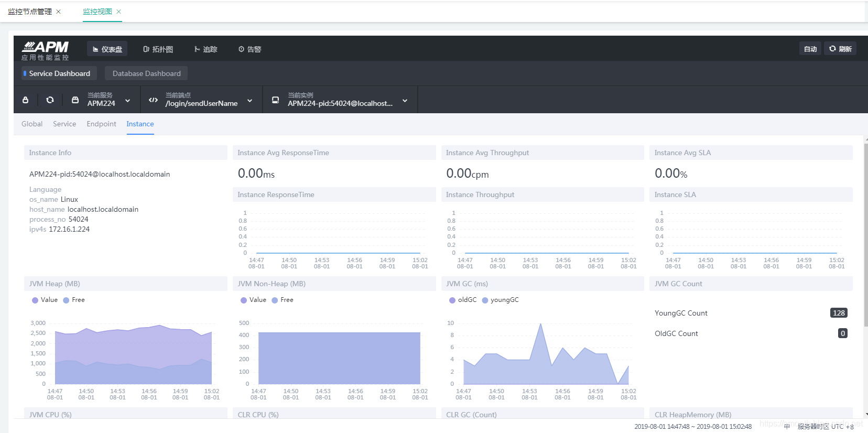Click the Instance Info panel header
868x433 pixels.
click(126, 153)
